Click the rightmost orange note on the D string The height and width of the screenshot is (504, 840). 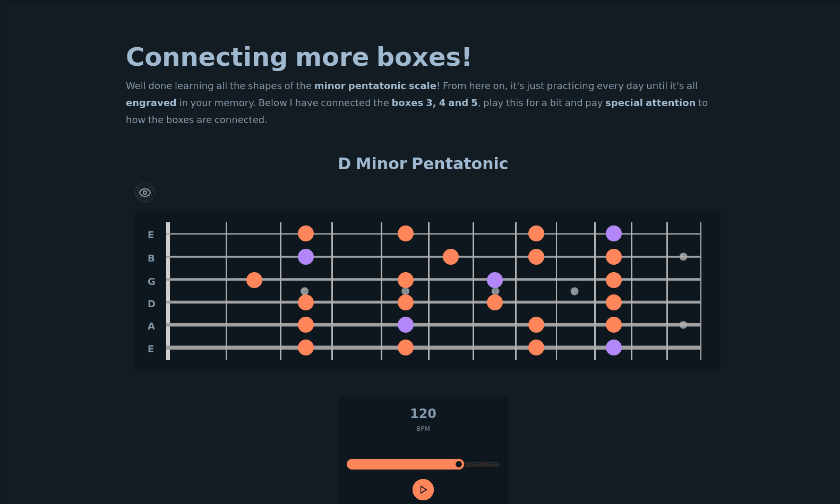click(x=614, y=302)
